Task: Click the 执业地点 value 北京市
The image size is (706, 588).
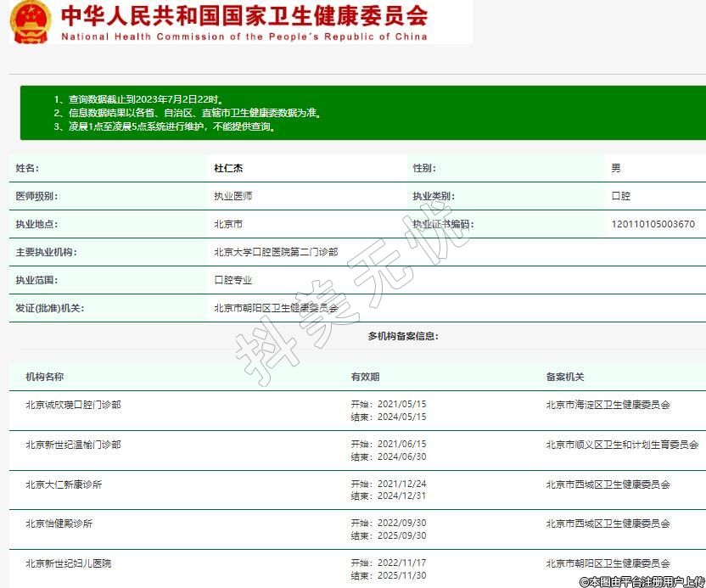Action: 228,224
